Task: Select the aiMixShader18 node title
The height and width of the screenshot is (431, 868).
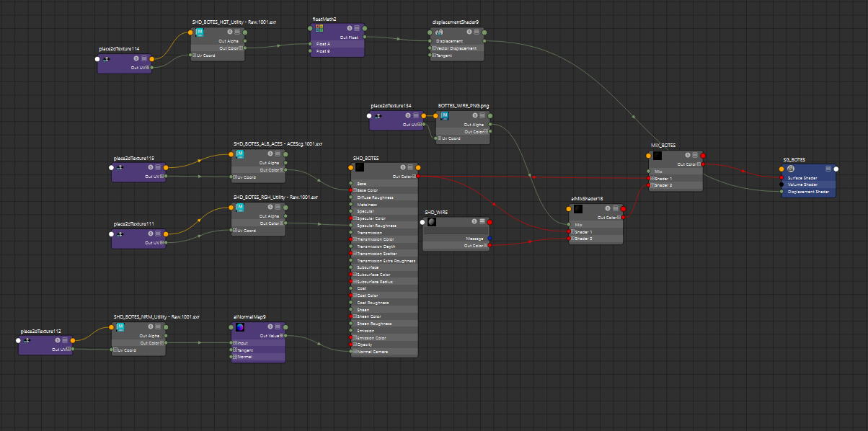Action: pos(587,198)
